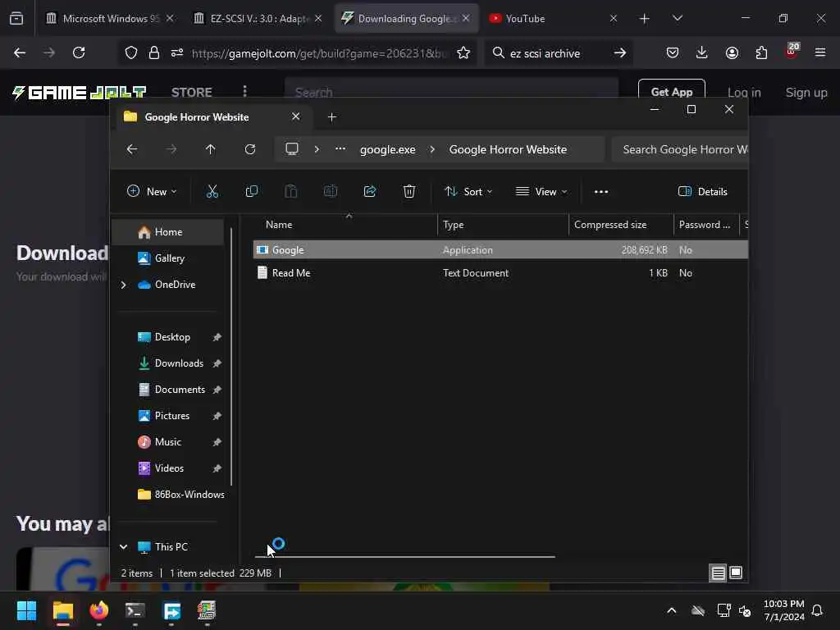Open Firefox View icon left of the tab strip

[x=16, y=18]
